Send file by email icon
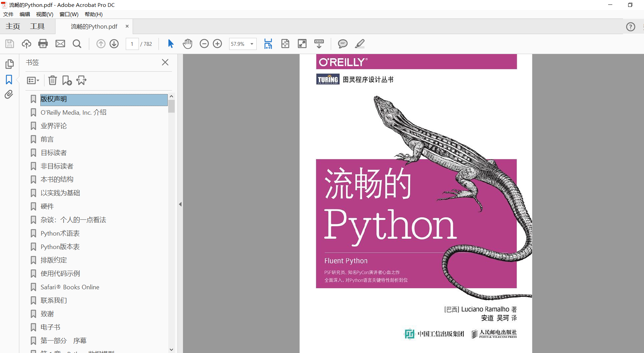This screenshot has height=353, width=644. pyautogui.click(x=60, y=44)
